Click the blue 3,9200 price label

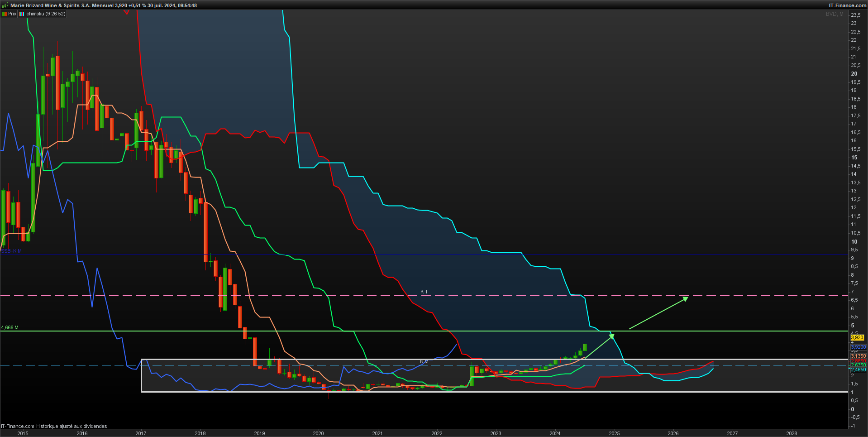tap(858, 347)
